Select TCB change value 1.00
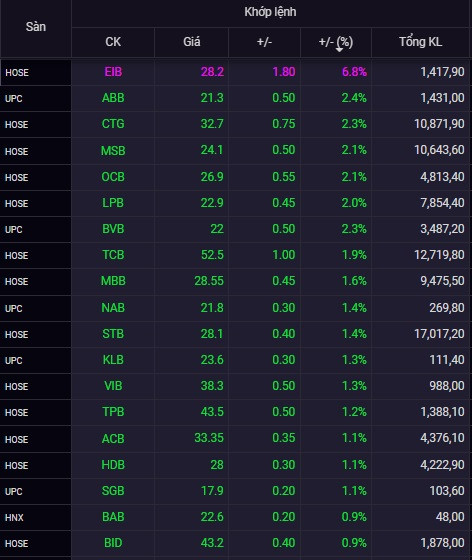This screenshot has height=560, width=472. click(283, 255)
